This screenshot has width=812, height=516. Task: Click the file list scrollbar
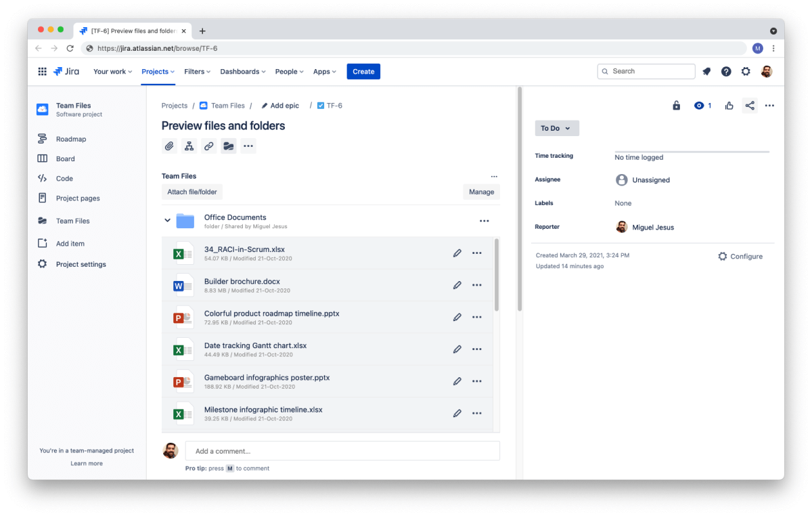pyautogui.click(x=497, y=275)
